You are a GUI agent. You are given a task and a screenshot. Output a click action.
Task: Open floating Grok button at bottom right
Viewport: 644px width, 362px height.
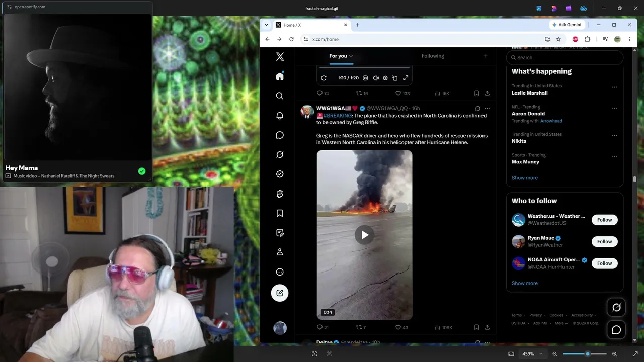616,307
